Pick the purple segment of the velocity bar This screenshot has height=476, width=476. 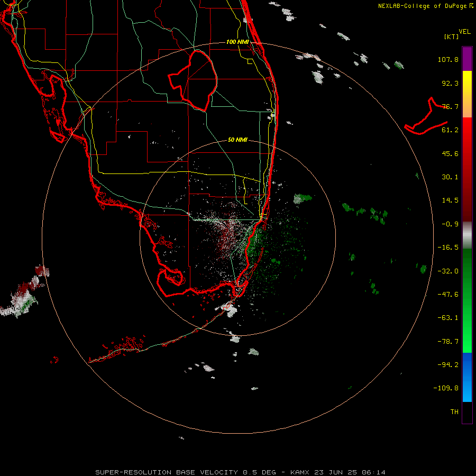(467, 59)
